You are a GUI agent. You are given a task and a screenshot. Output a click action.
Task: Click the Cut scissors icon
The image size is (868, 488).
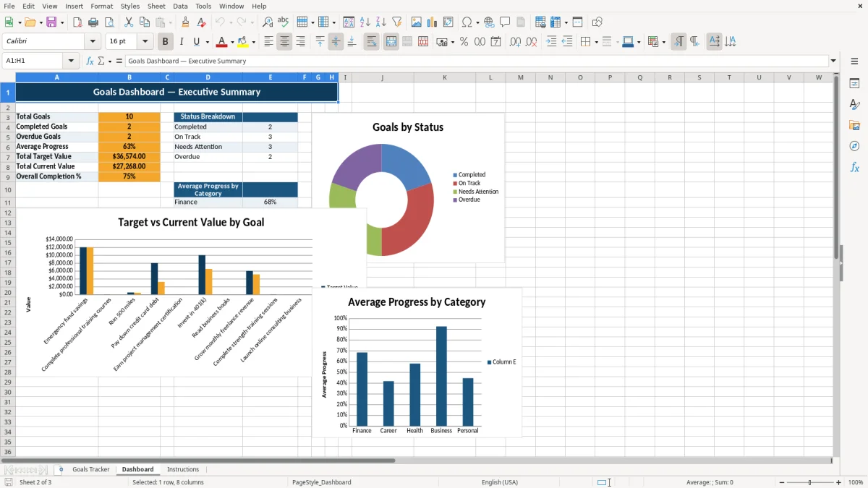click(129, 22)
